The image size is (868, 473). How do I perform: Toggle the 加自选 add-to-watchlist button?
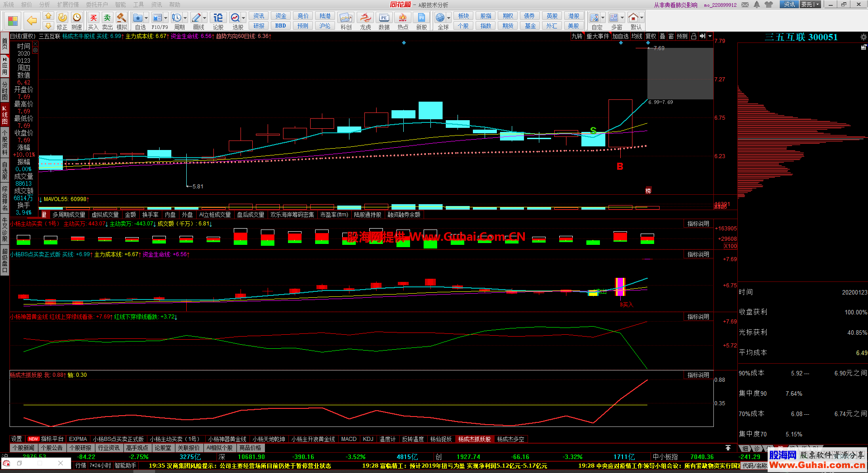click(x=621, y=36)
